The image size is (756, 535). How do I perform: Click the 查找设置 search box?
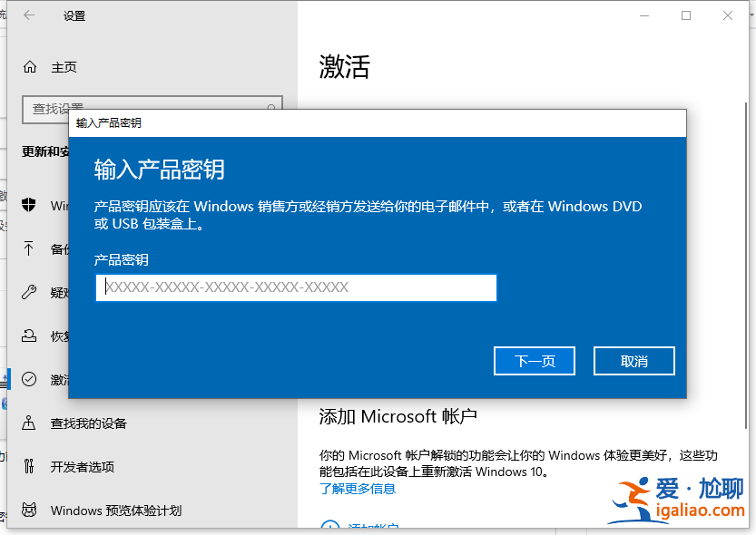pos(145,107)
